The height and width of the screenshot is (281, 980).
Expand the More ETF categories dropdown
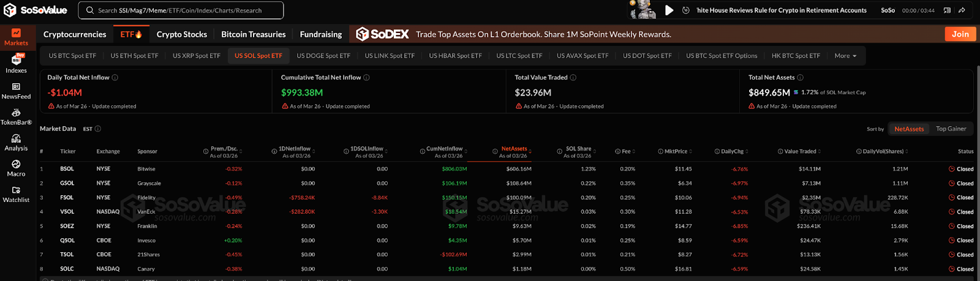tap(845, 56)
